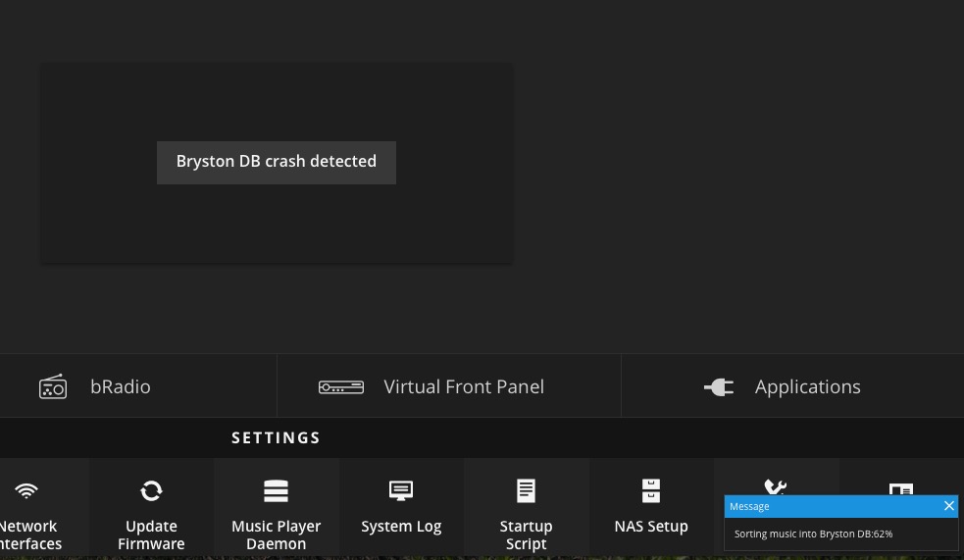
Task: Go to the Applications text label
Action: tap(807, 386)
